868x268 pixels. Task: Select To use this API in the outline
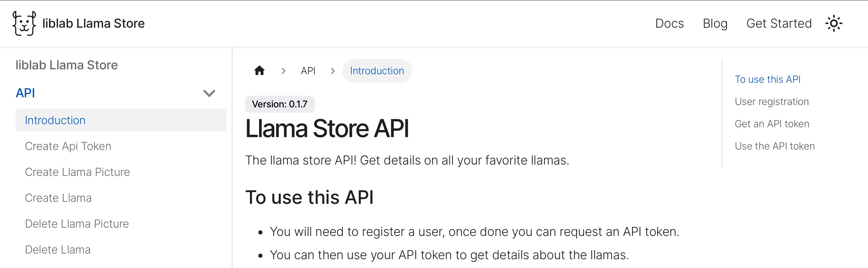coord(768,79)
